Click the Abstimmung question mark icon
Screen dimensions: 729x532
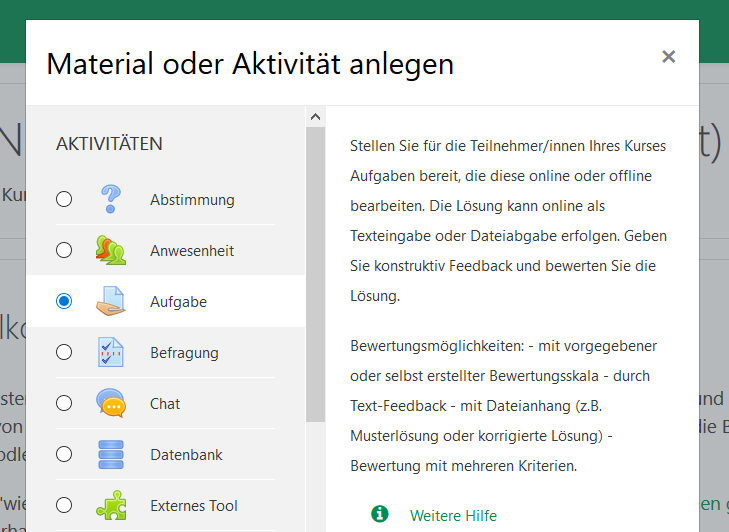click(111, 199)
